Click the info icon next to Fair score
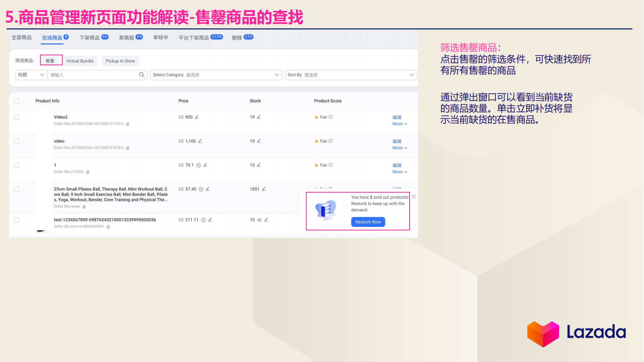This screenshot has width=644, height=362. 330,117
